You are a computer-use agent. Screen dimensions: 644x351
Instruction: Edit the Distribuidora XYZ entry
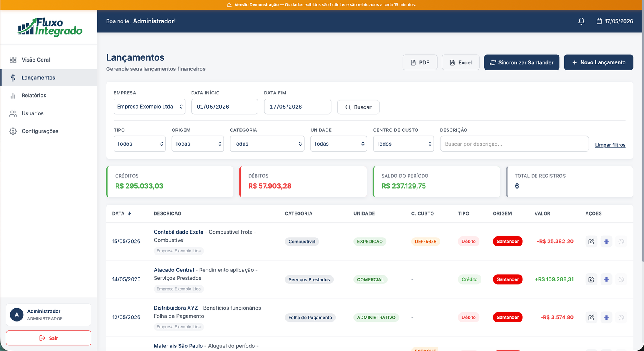591,318
